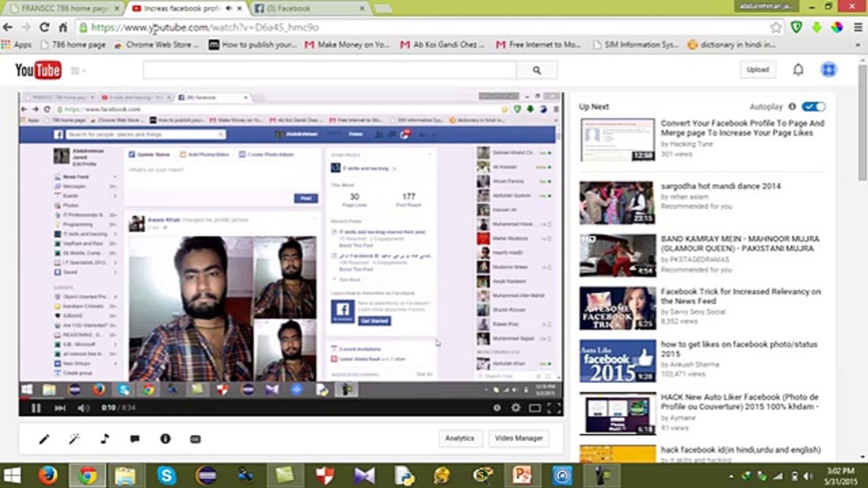Expand the YouTube guide menu dropdown
Viewport: 868px width, 488px height.
78,70
